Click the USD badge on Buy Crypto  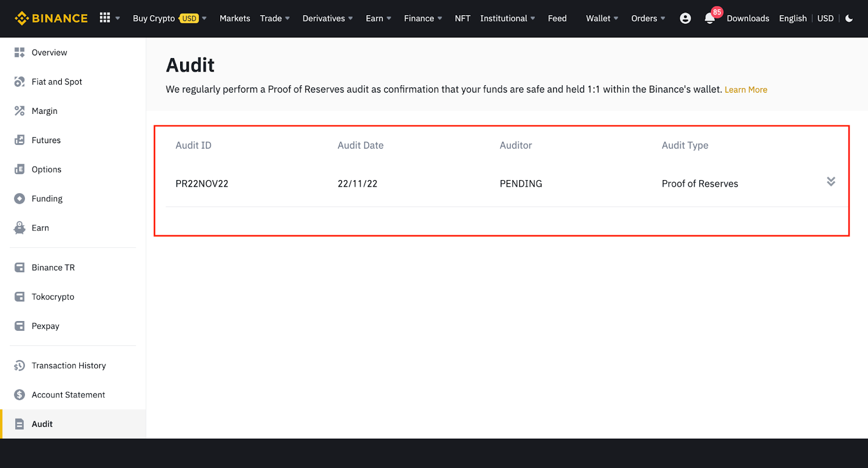pos(189,18)
